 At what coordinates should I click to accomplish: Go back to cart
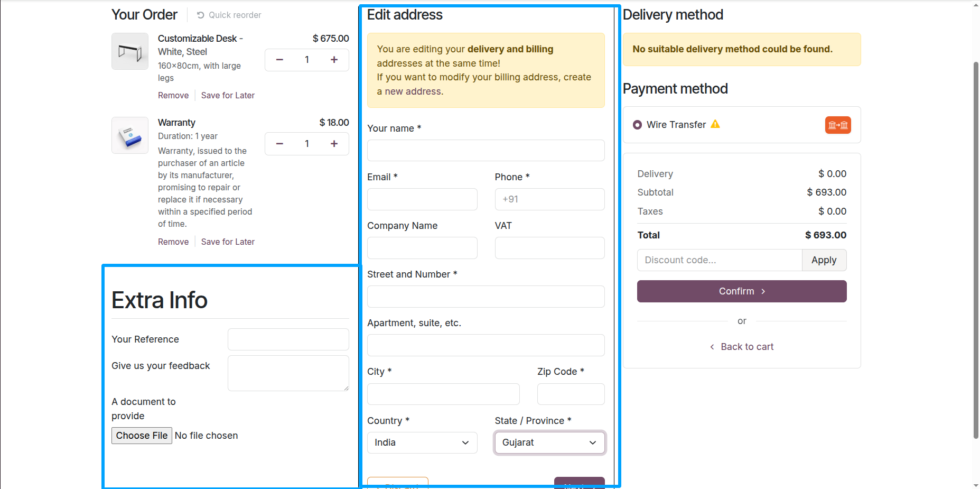[742, 347]
